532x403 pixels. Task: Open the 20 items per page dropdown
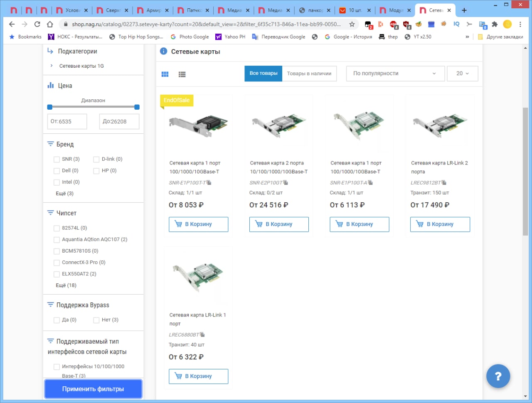point(463,74)
